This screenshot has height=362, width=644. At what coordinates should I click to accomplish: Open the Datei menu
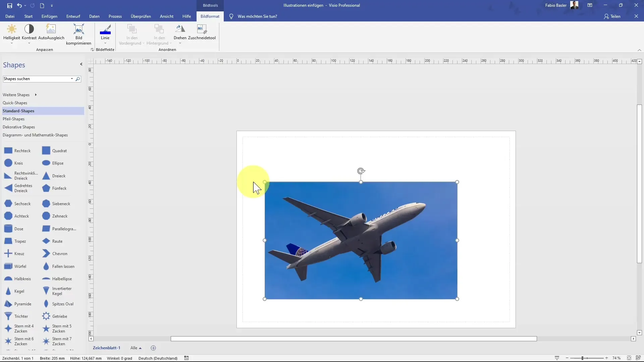click(x=10, y=16)
